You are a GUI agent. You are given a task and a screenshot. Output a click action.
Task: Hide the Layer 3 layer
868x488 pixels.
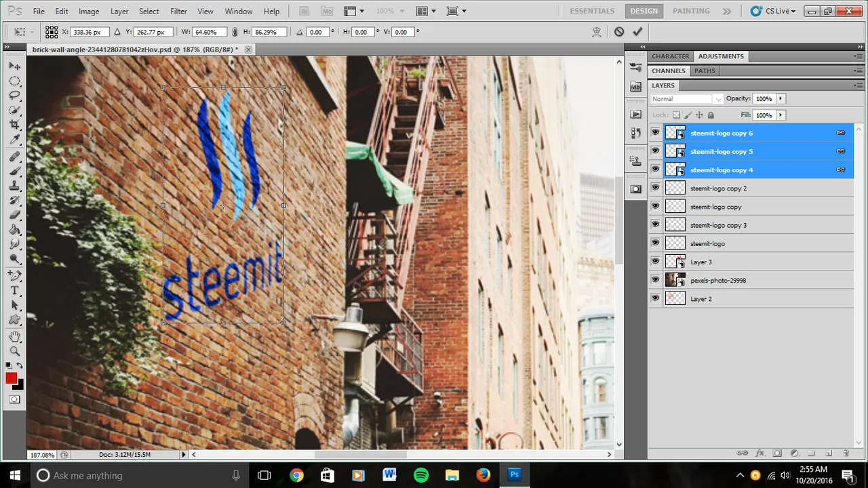tap(655, 262)
